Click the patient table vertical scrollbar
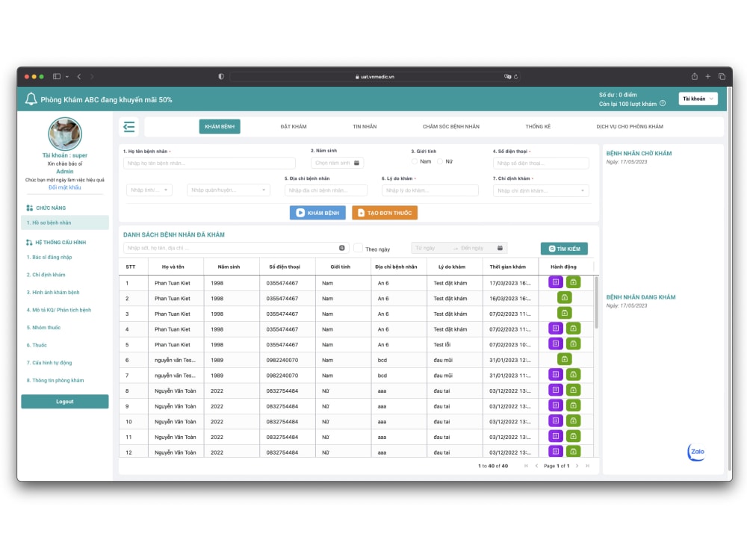 [x=596, y=302]
